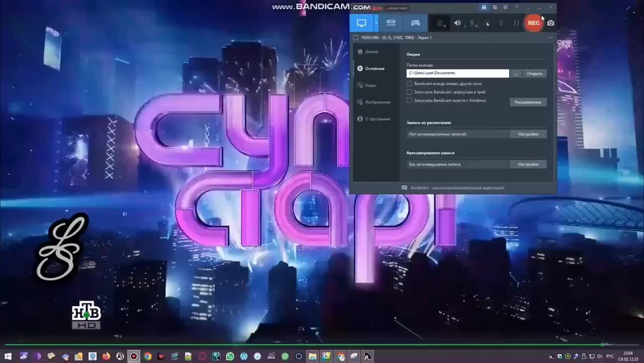Toggle microphone icon in Bandicam toolbar

pyautogui.click(x=473, y=23)
